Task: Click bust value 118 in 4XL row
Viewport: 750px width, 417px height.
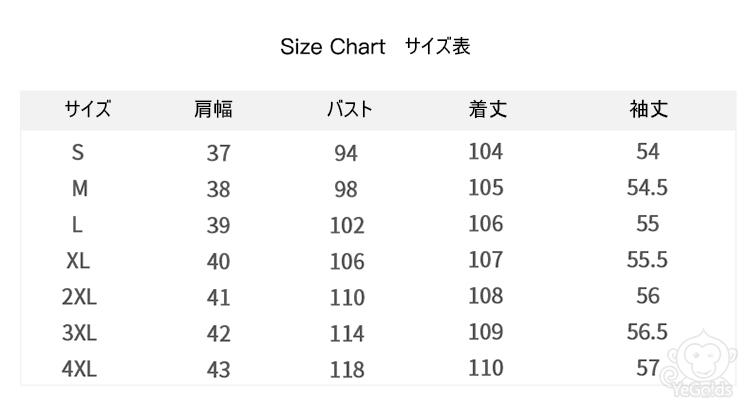Action: click(x=347, y=370)
